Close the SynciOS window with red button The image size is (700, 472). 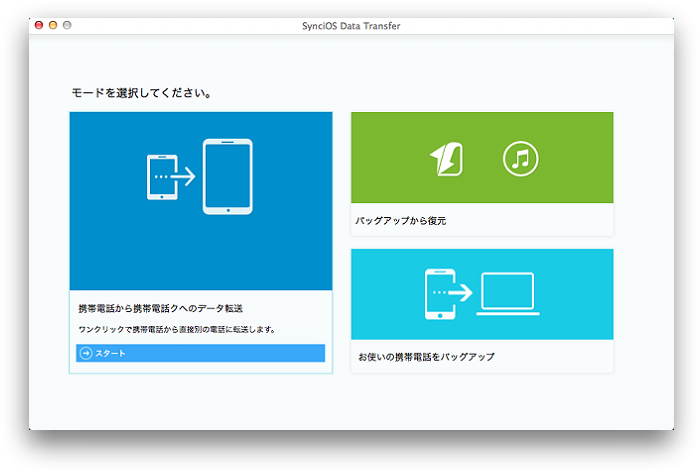39,25
